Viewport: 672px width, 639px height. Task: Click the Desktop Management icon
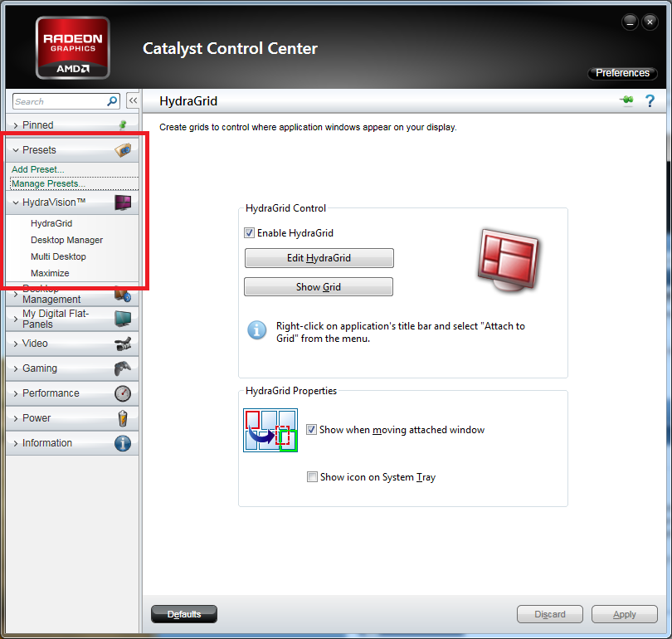pyautogui.click(x=123, y=295)
